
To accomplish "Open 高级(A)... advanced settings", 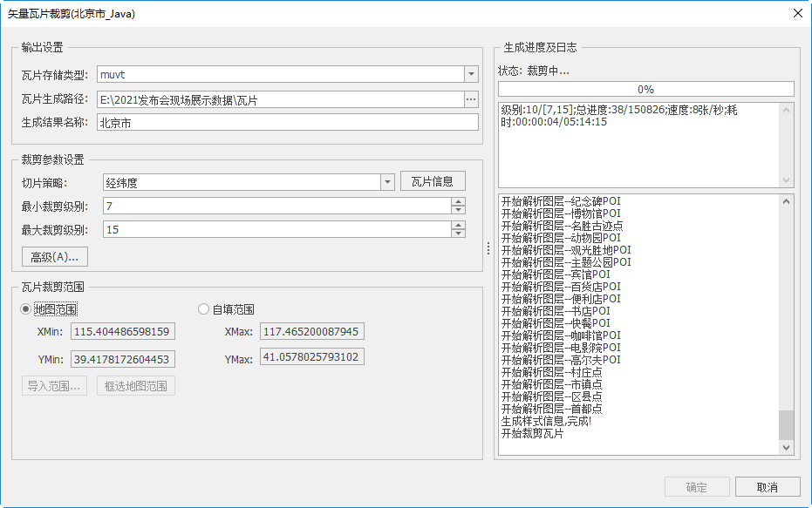I will click(54, 257).
